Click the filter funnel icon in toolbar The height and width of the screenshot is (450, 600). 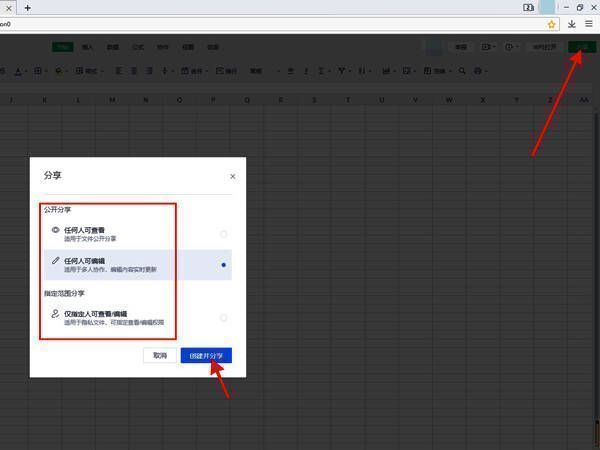pos(343,71)
